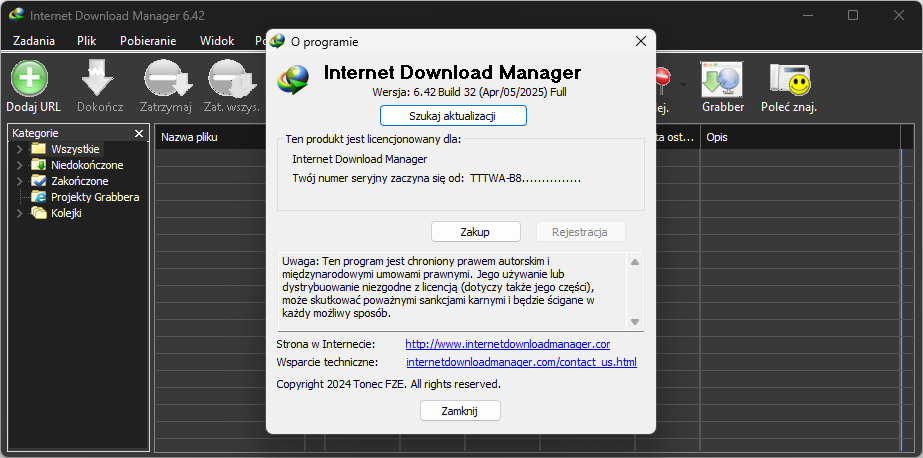
Task: Maximize the Internet Download Manager window
Action: pyautogui.click(x=852, y=15)
